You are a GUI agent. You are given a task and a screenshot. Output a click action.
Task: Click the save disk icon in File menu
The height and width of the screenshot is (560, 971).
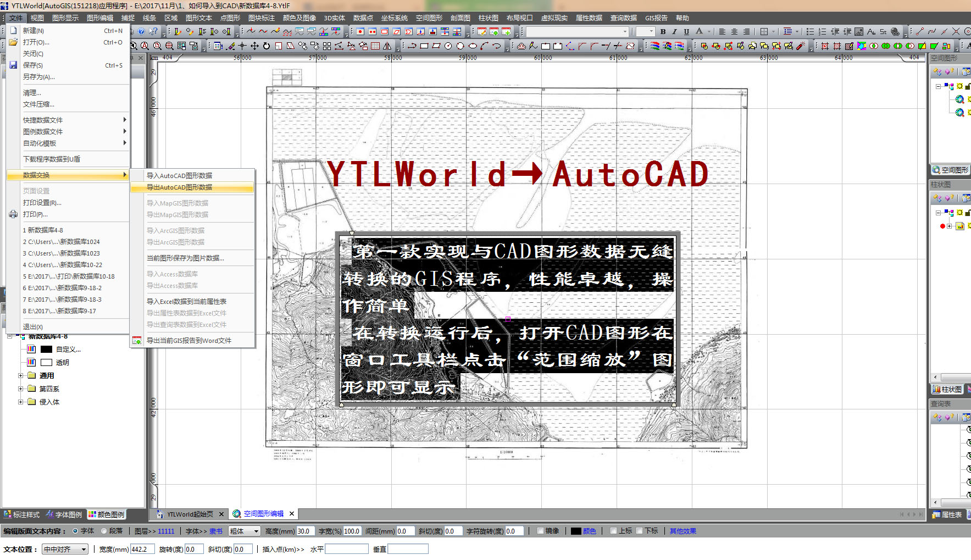click(13, 65)
